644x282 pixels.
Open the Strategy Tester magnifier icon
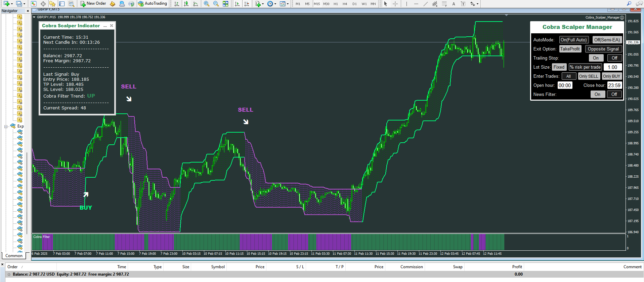71,4
